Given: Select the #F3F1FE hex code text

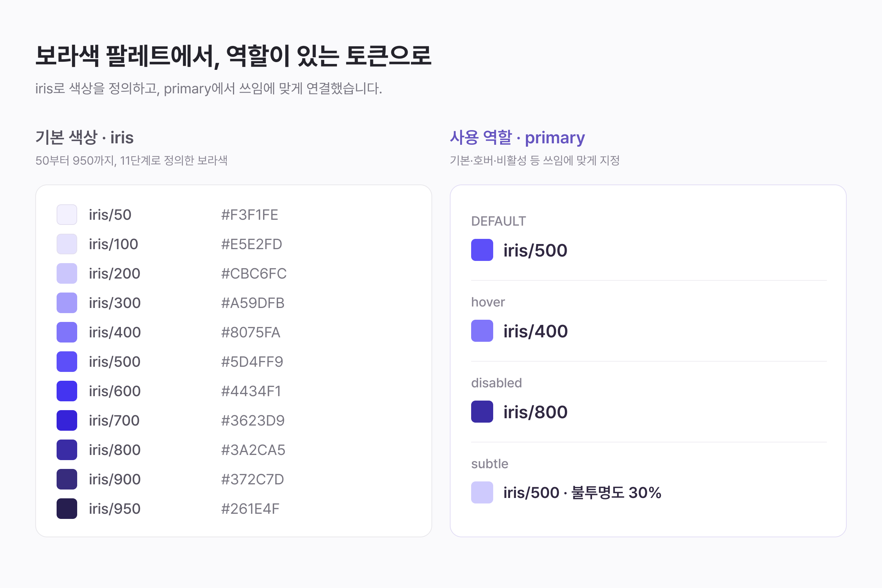Looking at the screenshot, I should pos(250,215).
